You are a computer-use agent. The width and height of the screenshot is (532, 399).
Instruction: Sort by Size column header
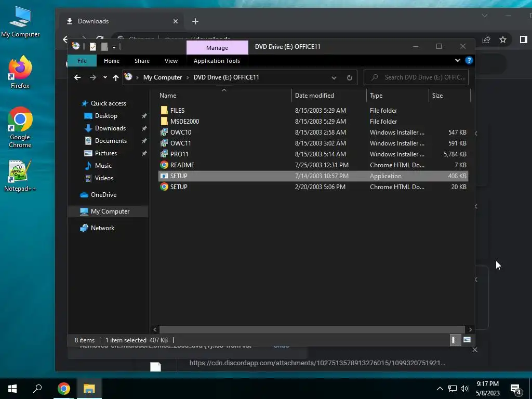click(437, 96)
